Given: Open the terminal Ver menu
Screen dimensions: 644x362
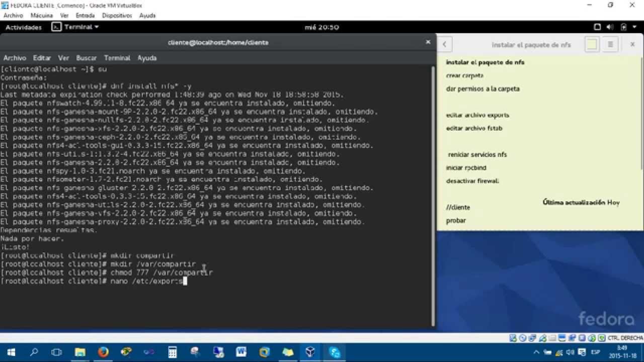Looking at the screenshot, I should [x=63, y=58].
